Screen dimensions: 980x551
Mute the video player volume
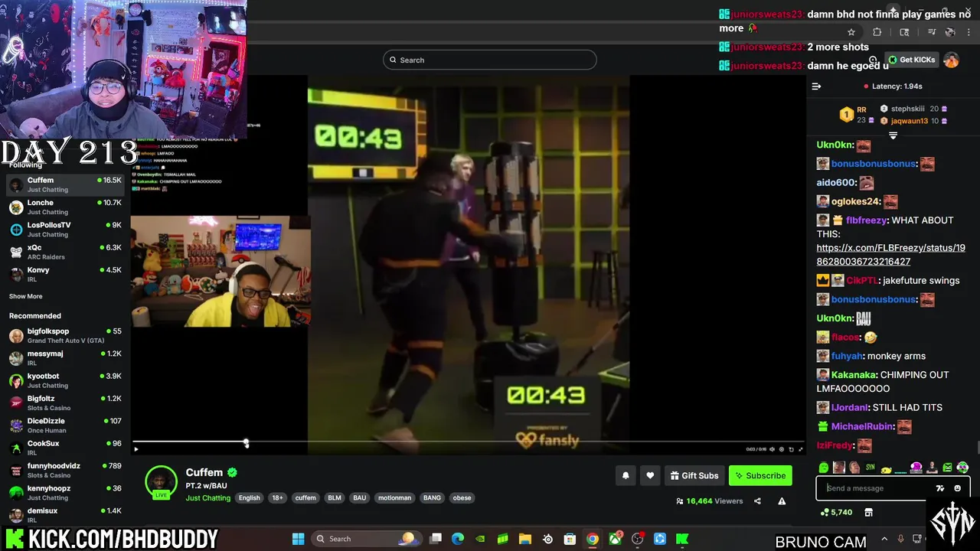click(772, 449)
